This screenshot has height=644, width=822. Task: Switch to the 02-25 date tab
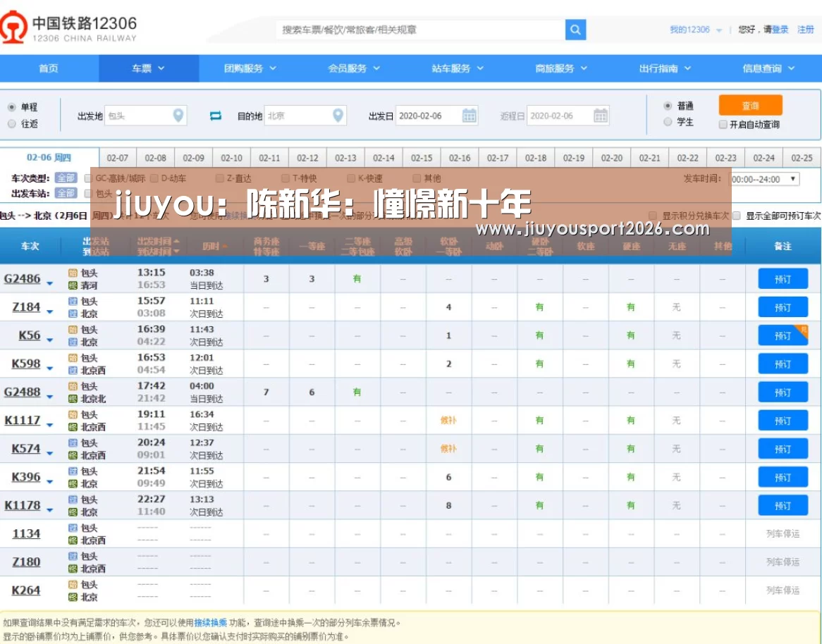coord(802,158)
